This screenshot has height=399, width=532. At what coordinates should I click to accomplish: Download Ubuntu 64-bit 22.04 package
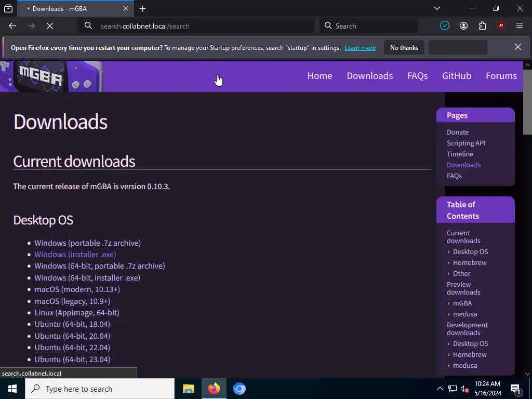coord(72,348)
